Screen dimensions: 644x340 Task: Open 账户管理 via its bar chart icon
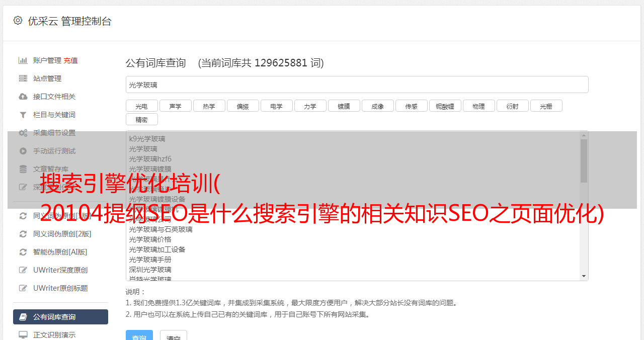23,60
